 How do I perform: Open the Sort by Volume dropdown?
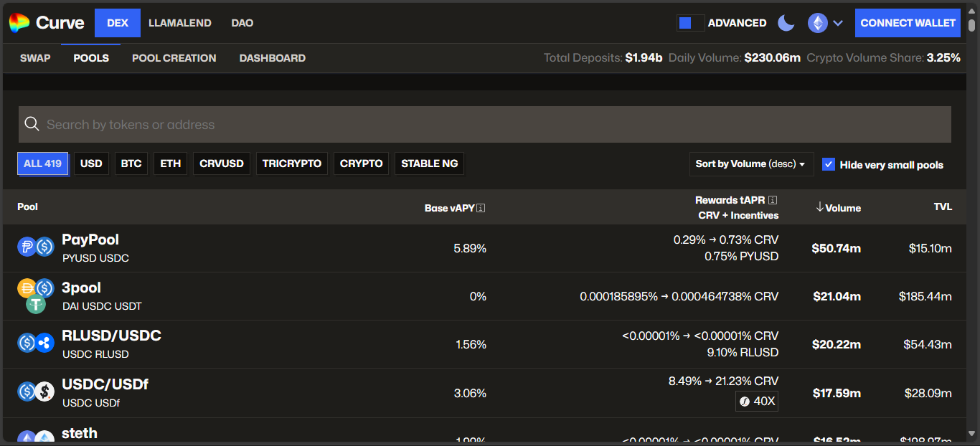tap(750, 164)
